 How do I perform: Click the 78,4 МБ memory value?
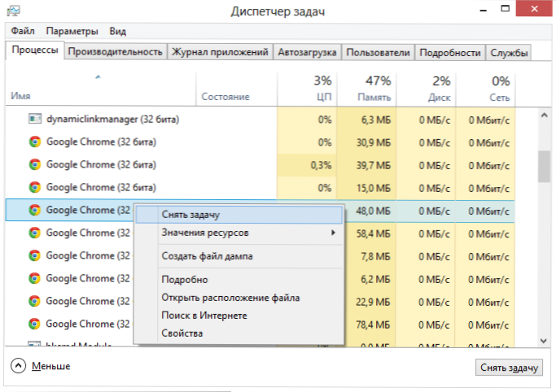click(373, 324)
